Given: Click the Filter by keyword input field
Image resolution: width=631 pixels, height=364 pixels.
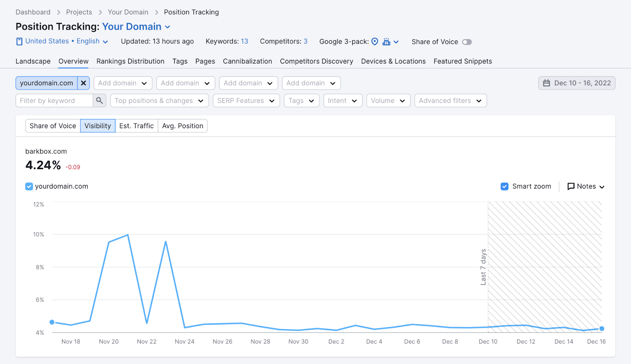Looking at the screenshot, I should (55, 101).
